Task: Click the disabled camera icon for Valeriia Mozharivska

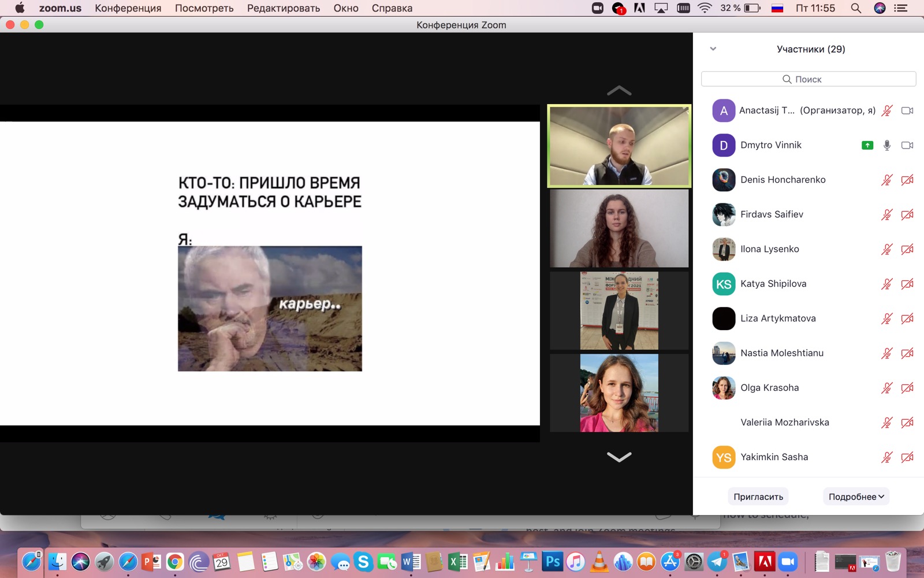Action: coord(907,423)
